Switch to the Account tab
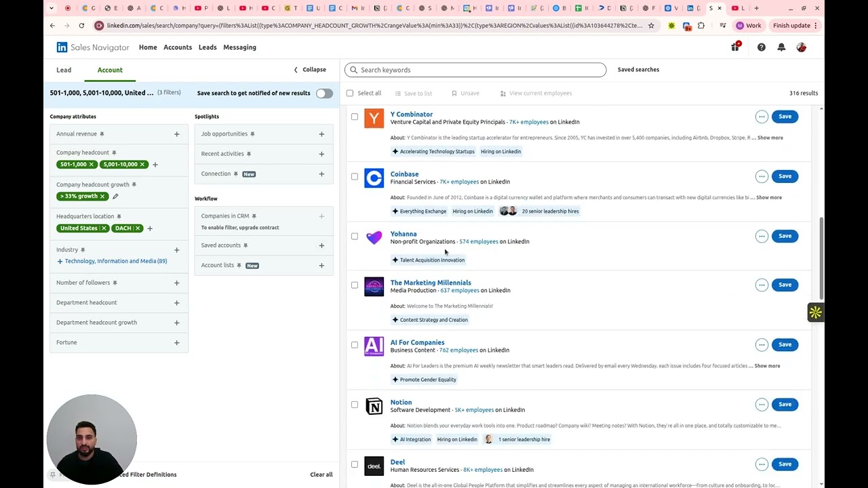The width and height of the screenshot is (868, 488). (110, 70)
